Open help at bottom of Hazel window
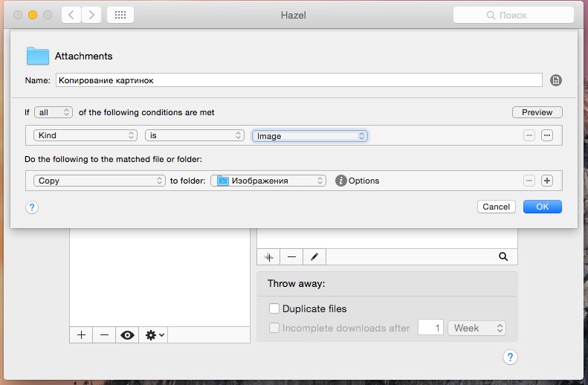 pyautogui.click(x=510, y=357)
